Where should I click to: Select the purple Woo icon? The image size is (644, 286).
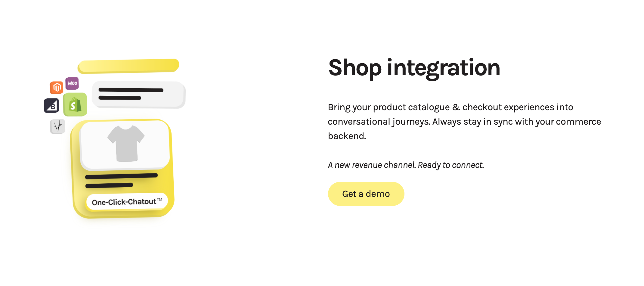[x=72, y=83]
